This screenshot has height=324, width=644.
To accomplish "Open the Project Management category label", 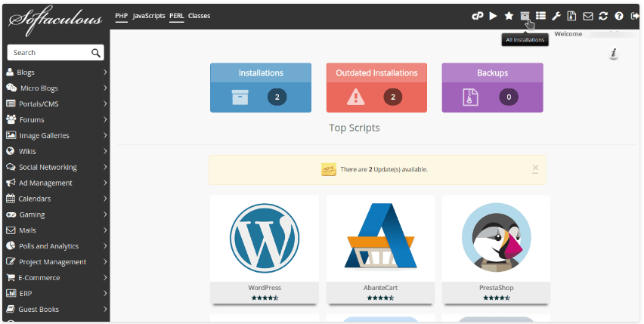I will click(53, 261).
